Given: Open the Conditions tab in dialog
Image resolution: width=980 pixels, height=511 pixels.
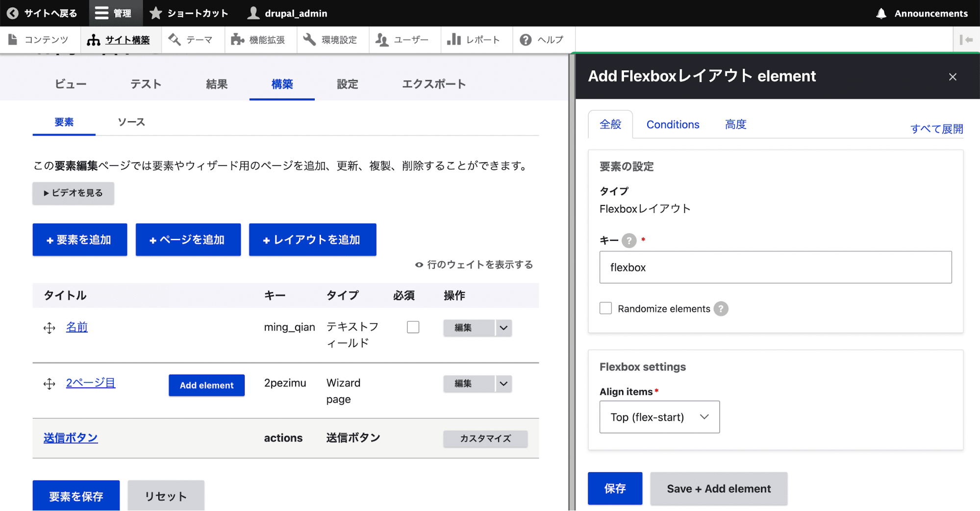Looking at the screenshot, I should [673, 125].
